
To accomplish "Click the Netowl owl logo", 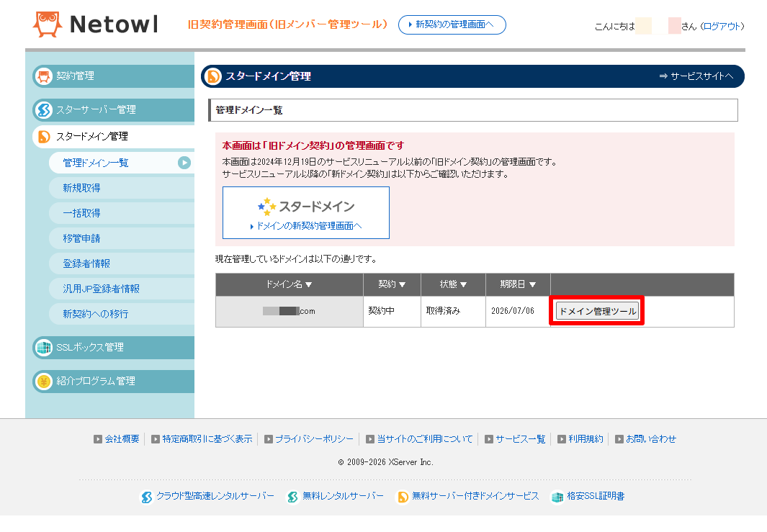I will [48, 24].
